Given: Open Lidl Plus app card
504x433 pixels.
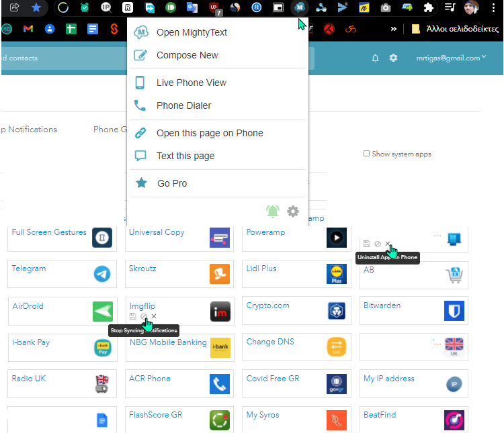Looking at the screenshot, I should point(296,274).
